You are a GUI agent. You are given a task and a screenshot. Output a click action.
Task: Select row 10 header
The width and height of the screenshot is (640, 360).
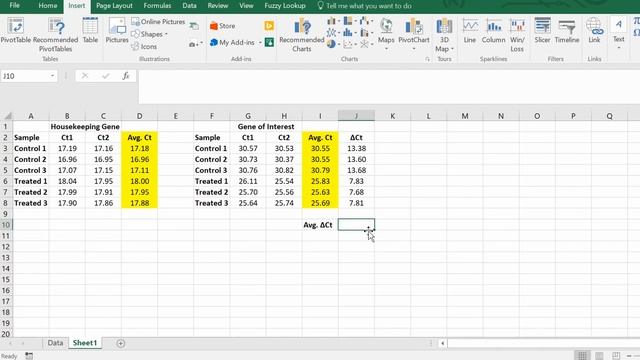pos(6,225)
